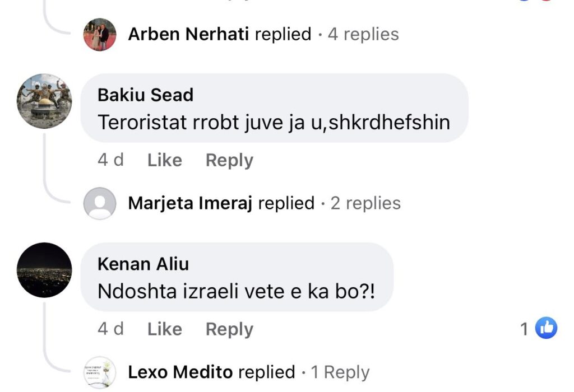
Task: Click Marjeta Imeraj's default avatar icon
Action: 100,203
